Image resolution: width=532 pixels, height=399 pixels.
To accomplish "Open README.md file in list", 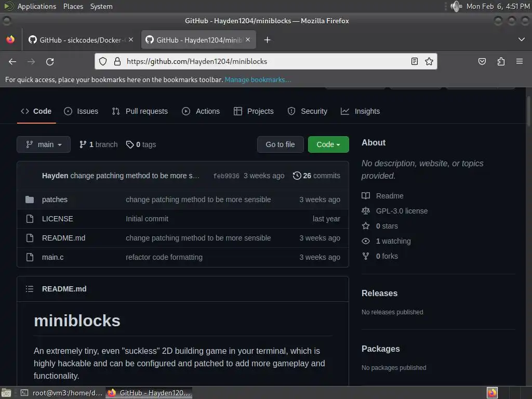I will pos(63,238).
